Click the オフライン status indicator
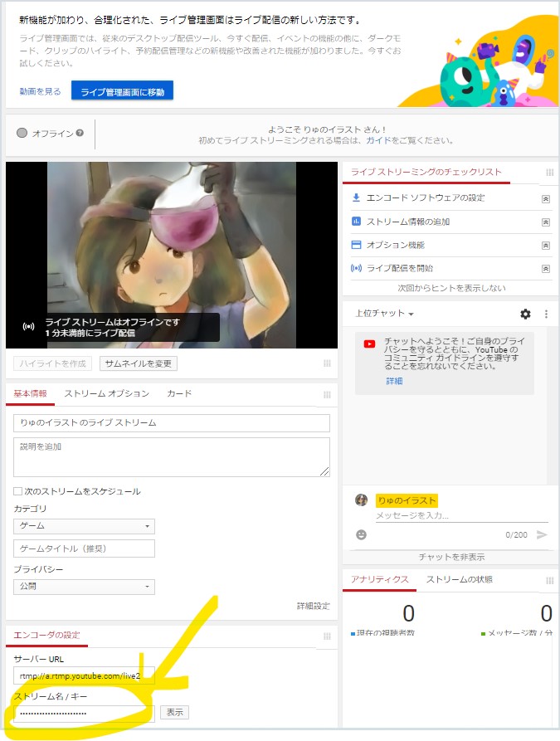This screenshot has width=560, height=741. click(x=45, y=134)
